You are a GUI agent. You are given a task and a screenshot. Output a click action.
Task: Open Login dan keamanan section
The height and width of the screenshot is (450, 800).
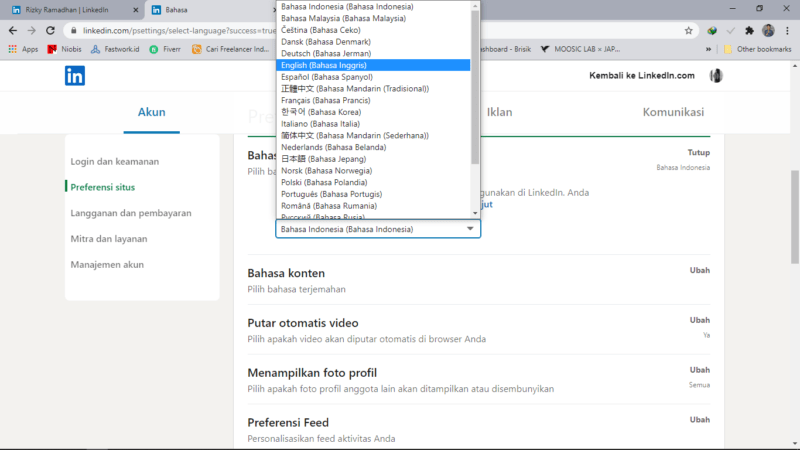point(115,162)
